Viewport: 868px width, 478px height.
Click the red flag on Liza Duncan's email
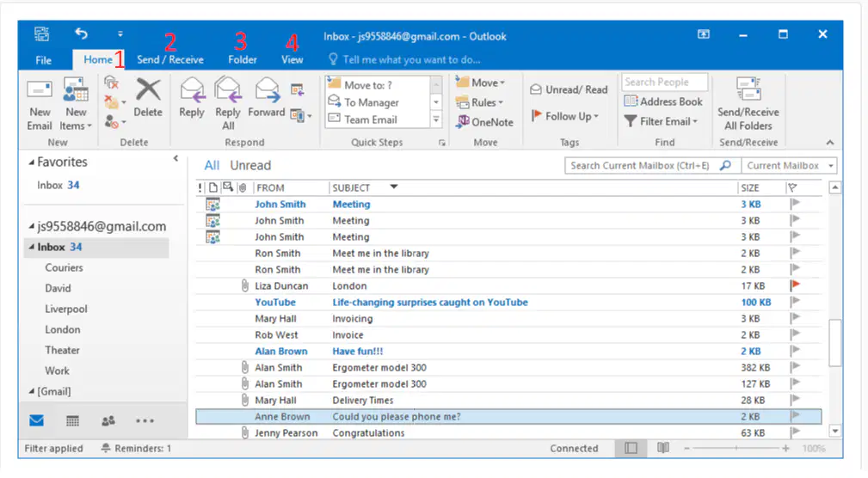796,285
